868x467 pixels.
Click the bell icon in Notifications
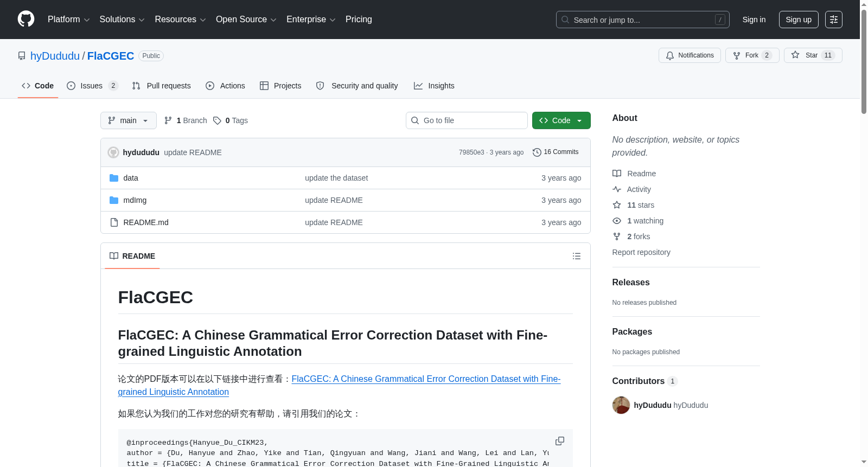click(670, 55)
